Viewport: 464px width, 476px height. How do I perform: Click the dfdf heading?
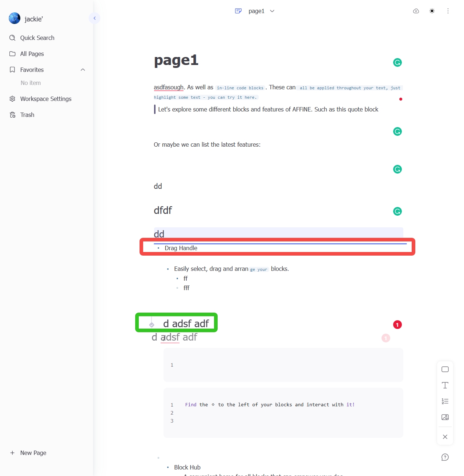pos(163,210)
